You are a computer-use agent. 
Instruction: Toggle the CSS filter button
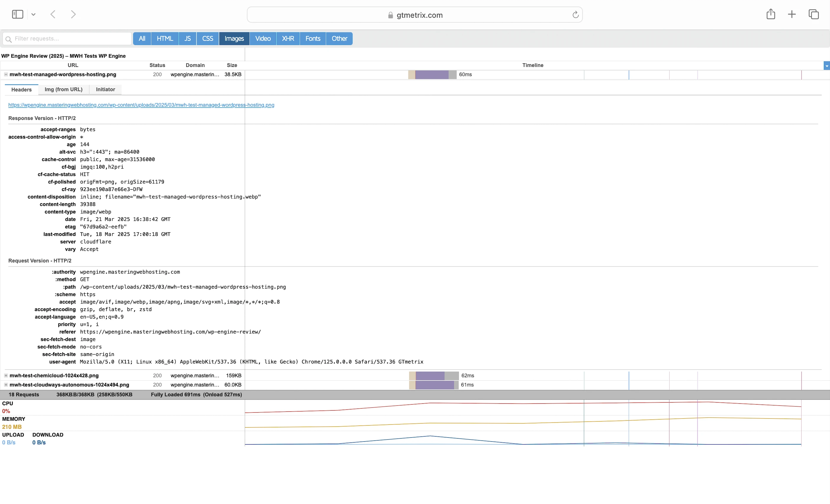click(x=207, y=39)
